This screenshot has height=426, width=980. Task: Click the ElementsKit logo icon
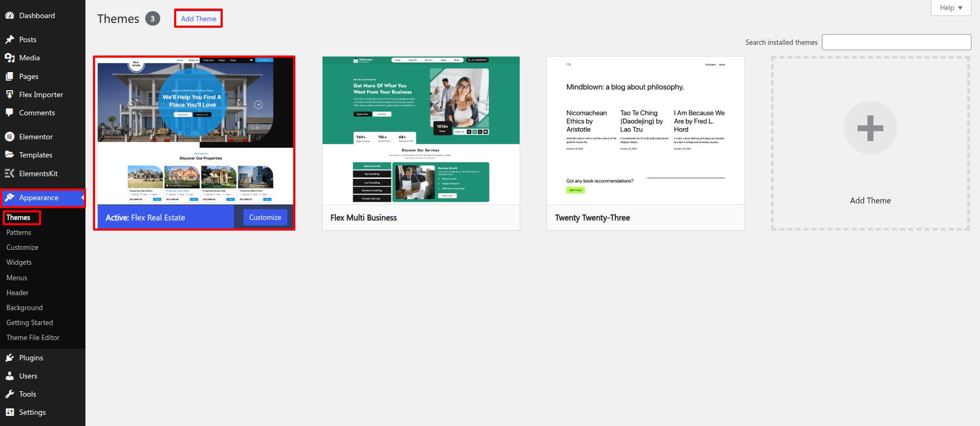[10, 173]
